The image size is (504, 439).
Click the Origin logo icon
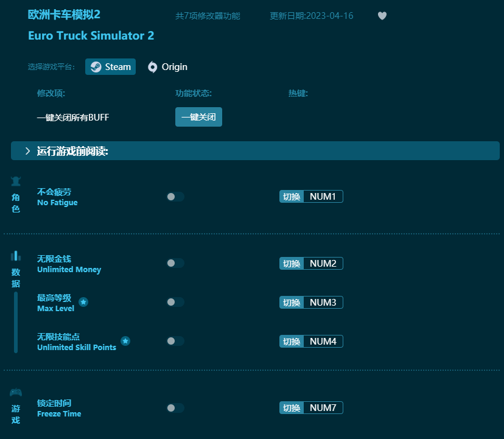pyautogui.click(x=152, y=67)
